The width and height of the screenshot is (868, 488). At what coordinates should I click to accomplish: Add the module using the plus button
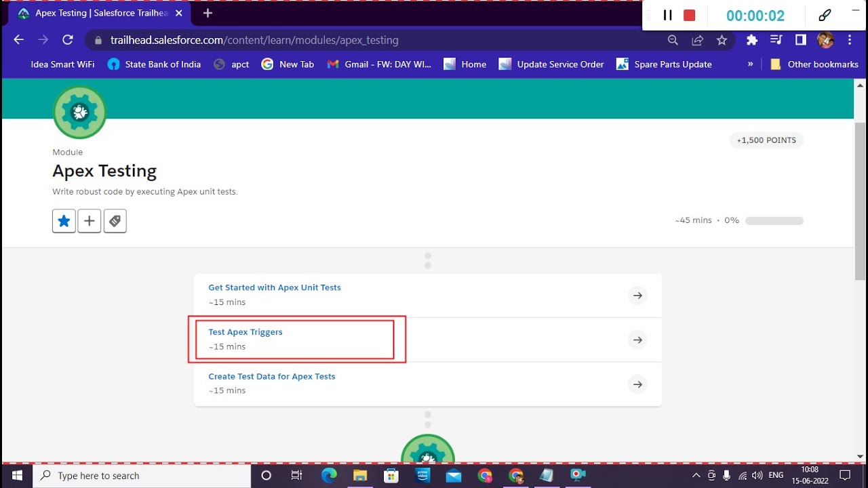coord(90,221)
